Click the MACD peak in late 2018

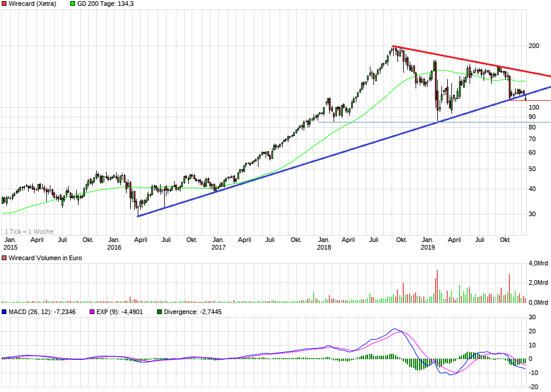point(394,329)
